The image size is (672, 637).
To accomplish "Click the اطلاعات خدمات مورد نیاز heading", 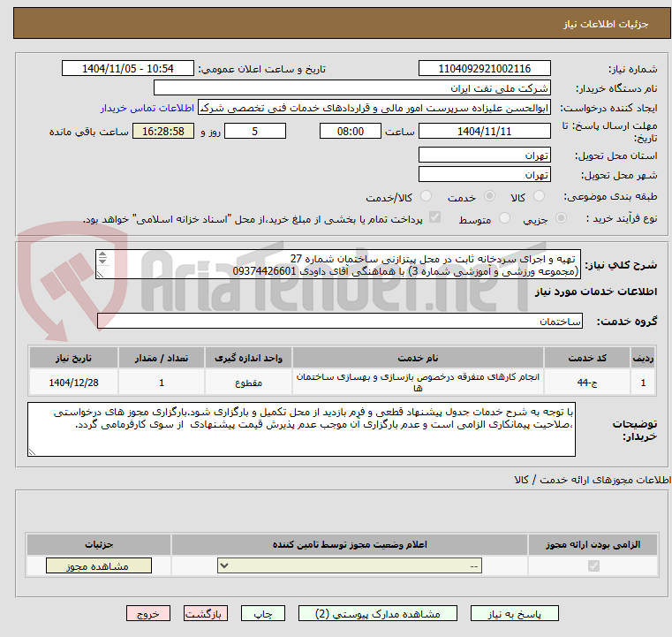I will [596, 292].
